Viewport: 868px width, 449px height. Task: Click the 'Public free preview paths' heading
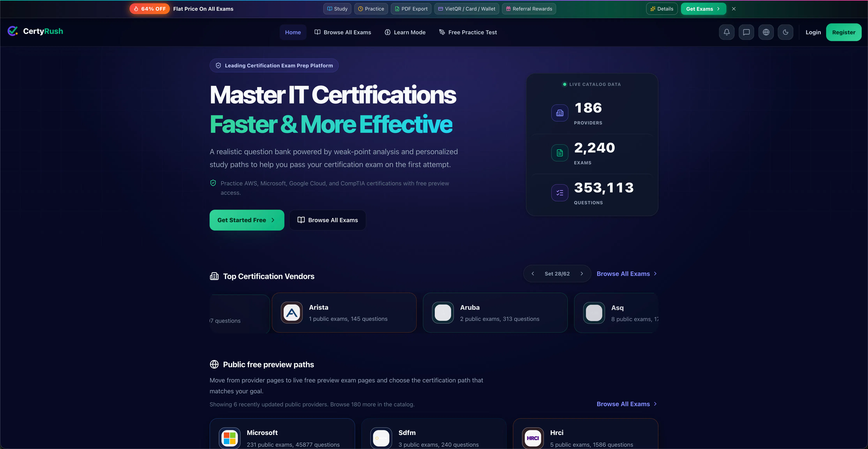coord(269,364)
